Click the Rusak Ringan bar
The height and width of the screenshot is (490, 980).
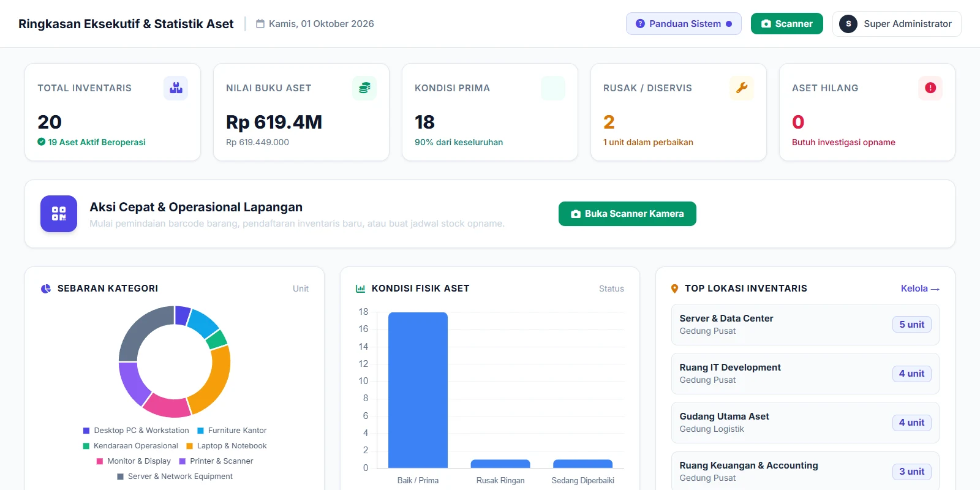500,464
